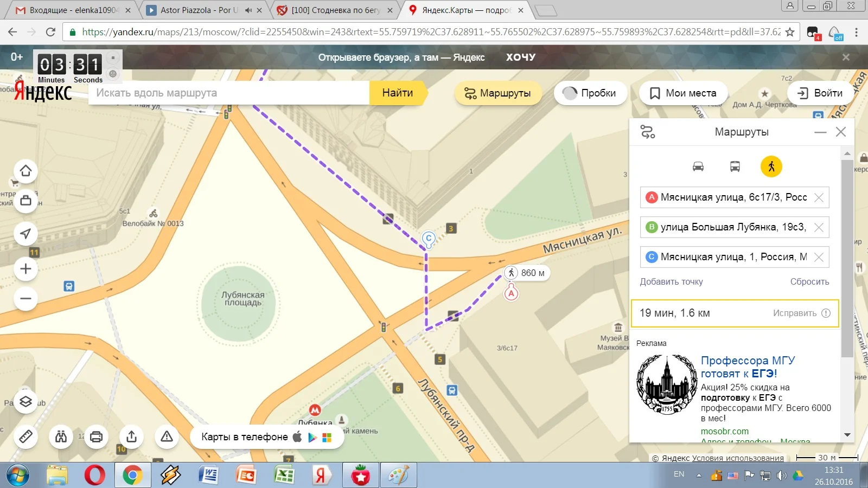The width and height of the screenshot is (868, 488).
Task: Switch the route to public transport mode
Action: 735,166
